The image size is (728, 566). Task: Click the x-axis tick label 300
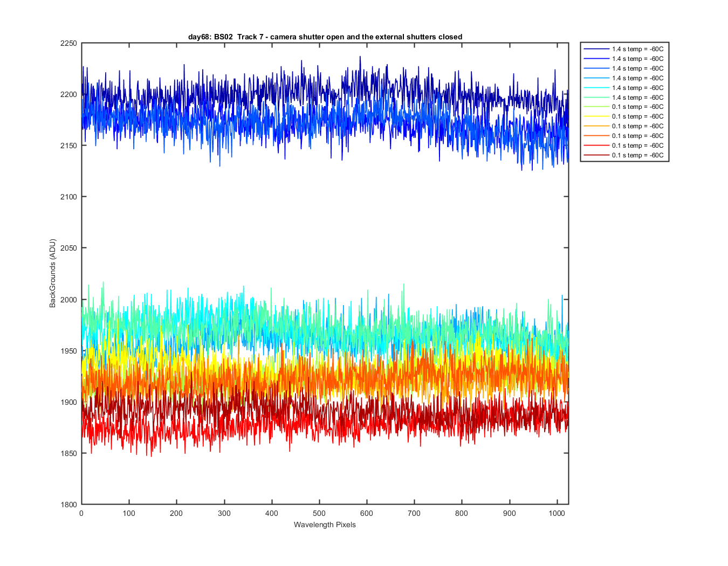click(224, 513)
